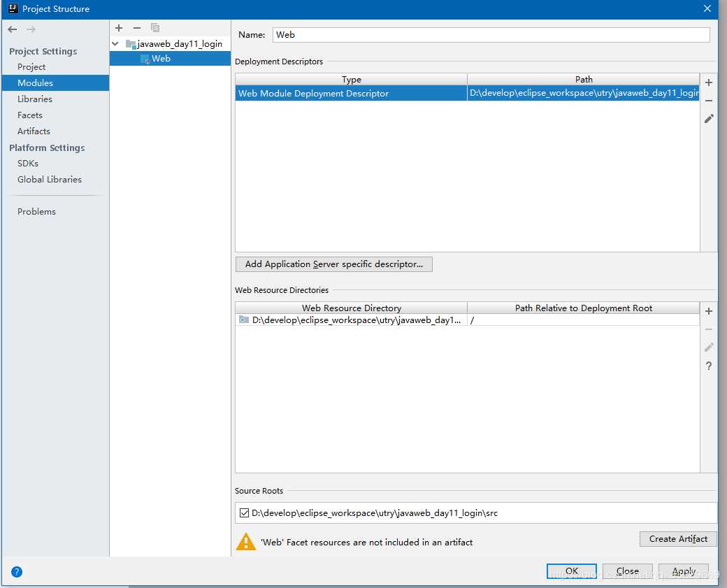Click the forward navigation arrow
This screenshot has width=727, height=588.
pyautogui.click(x=31, y=29)
